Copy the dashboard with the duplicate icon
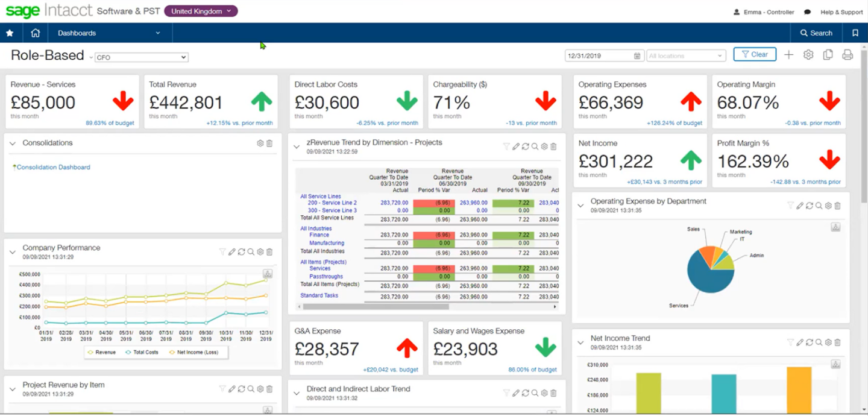This screenshot has height=416, width=868. [x=828, y=54]
